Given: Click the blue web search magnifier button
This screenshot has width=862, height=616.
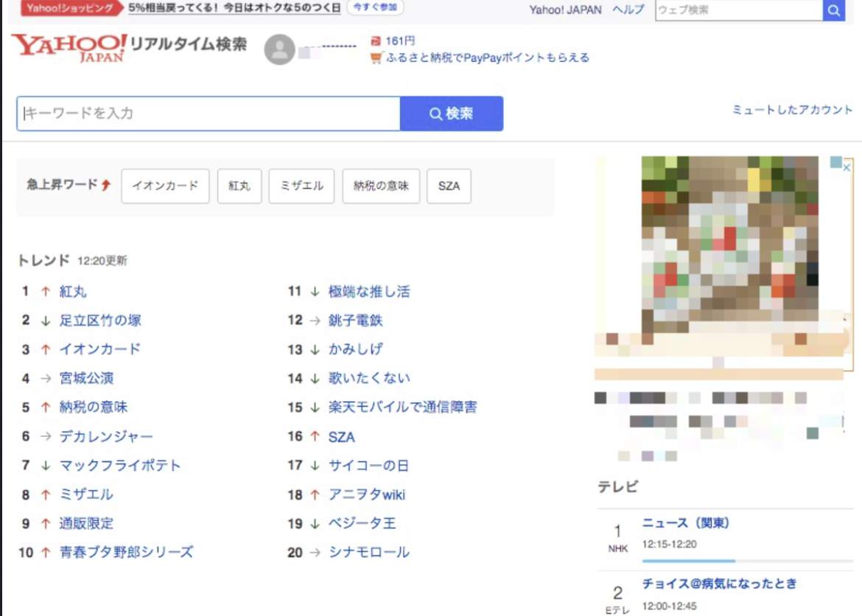Looking at the screenshot, I should point(833,10).
